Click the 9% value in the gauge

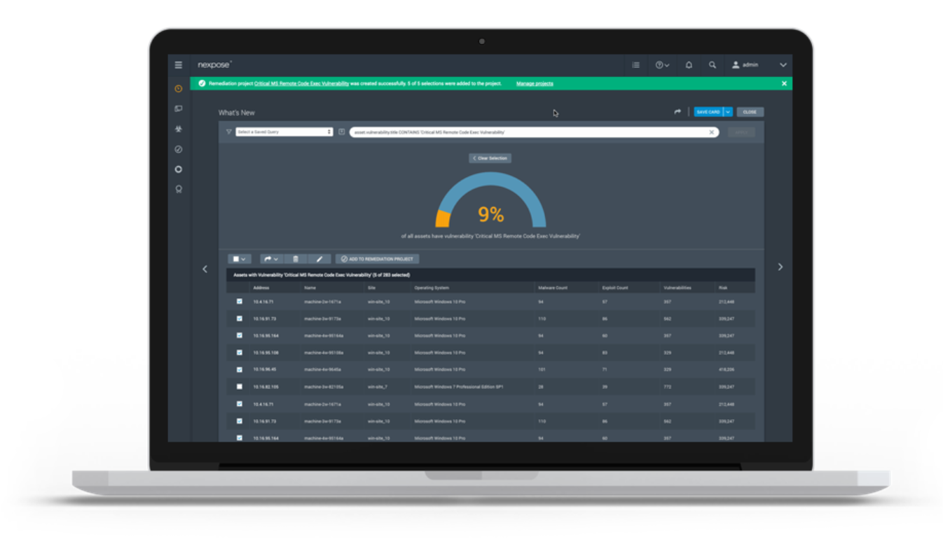point(490,214)
